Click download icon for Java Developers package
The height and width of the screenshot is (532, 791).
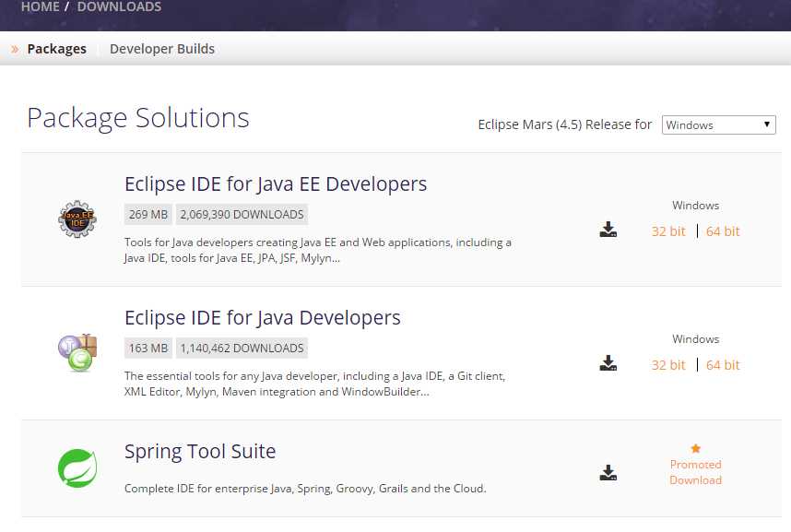pos(608,363)
